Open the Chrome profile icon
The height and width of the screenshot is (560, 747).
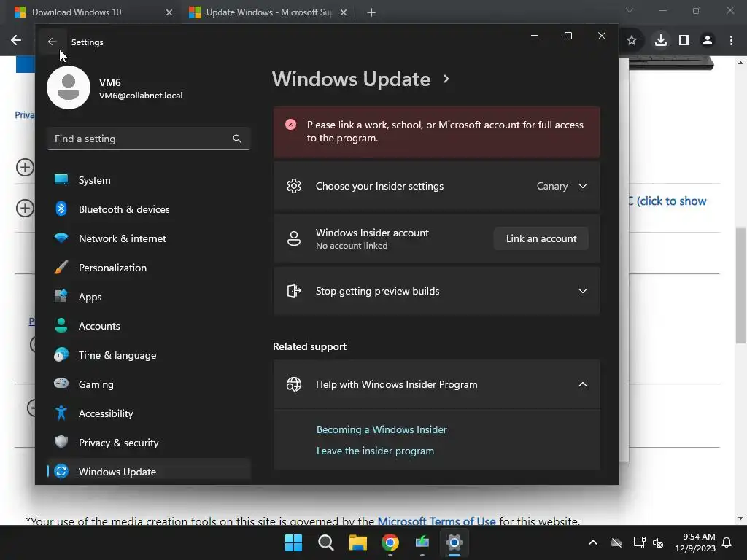click(x=708, y=41)
